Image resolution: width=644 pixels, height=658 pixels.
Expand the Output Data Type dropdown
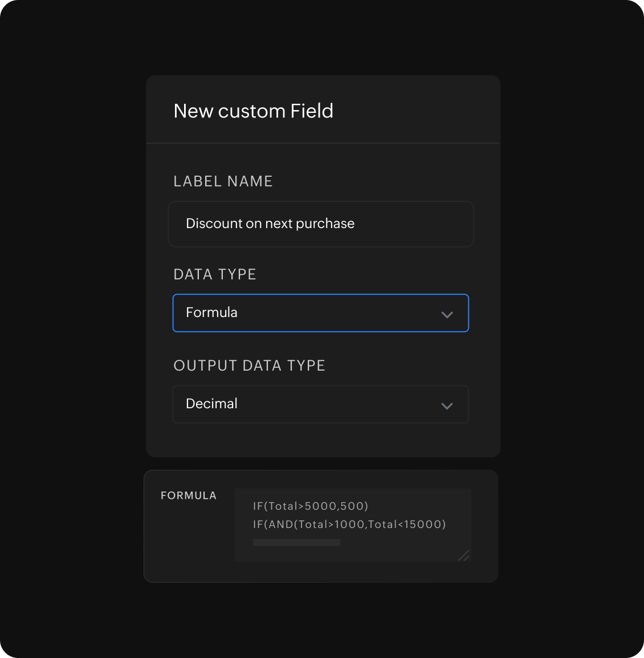click(x=320, y=404)
